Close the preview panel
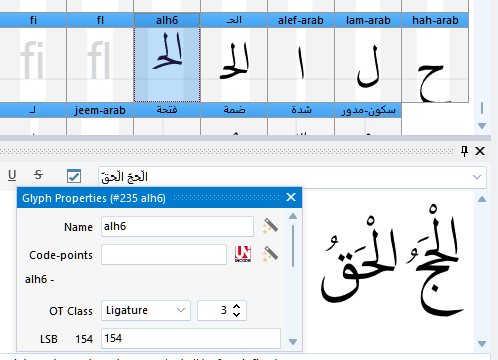 (x=480, y=151)
